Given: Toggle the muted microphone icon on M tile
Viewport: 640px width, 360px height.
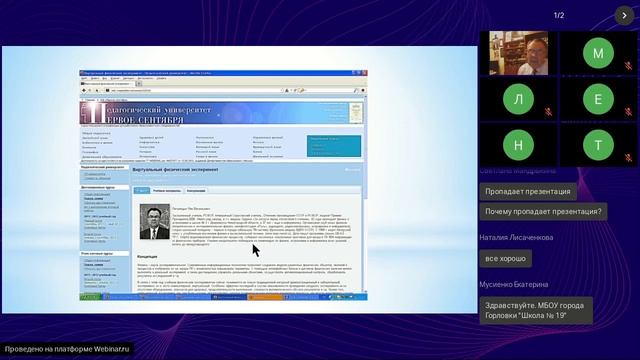Looking at the screenshot, I should [x=628, y=65].
